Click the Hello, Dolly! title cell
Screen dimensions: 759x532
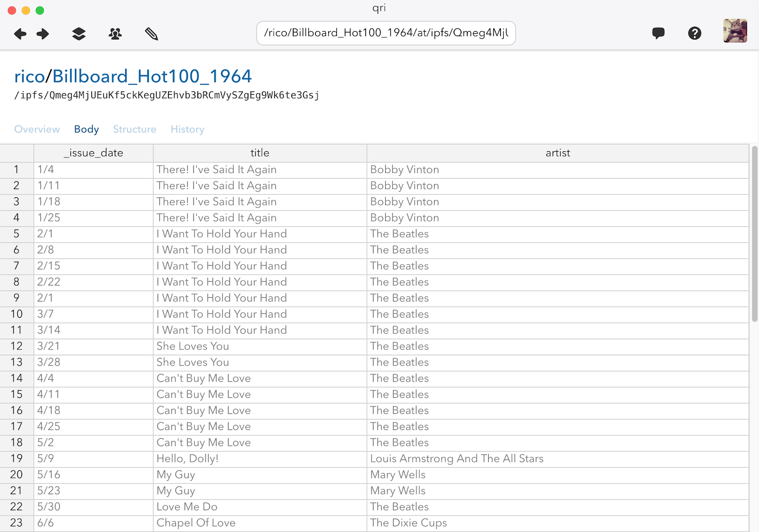[x=260, y=459]
